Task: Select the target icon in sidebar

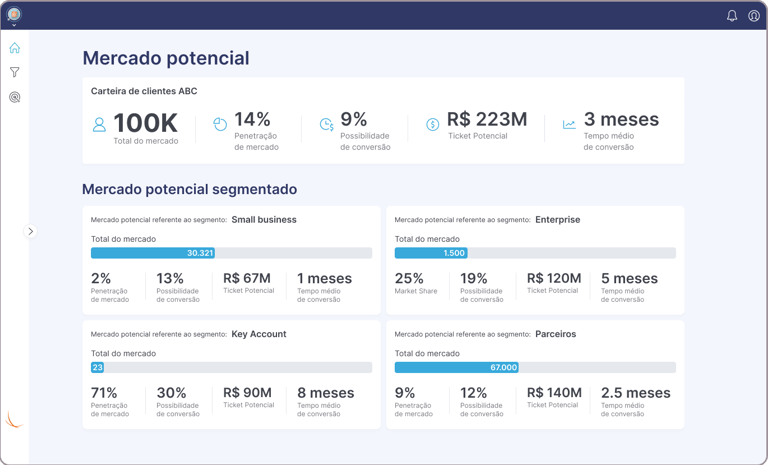Action: [x=15, y=97]
